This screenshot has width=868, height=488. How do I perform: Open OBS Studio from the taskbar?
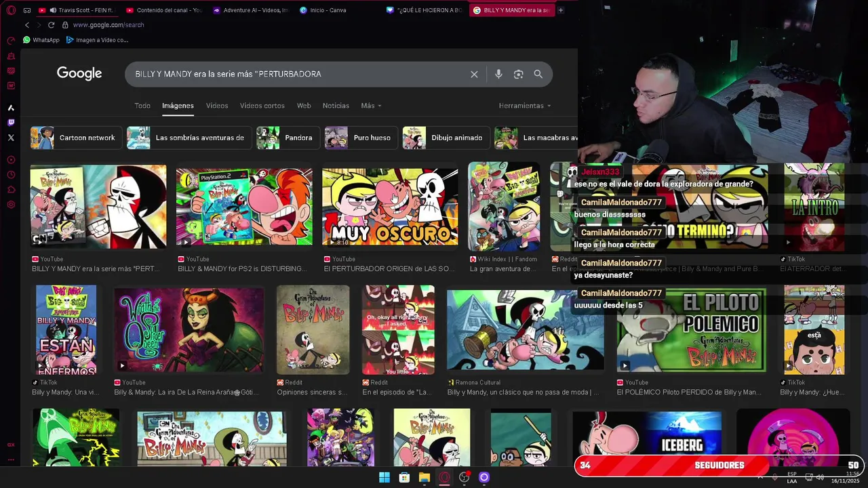(x=465, y=477)
